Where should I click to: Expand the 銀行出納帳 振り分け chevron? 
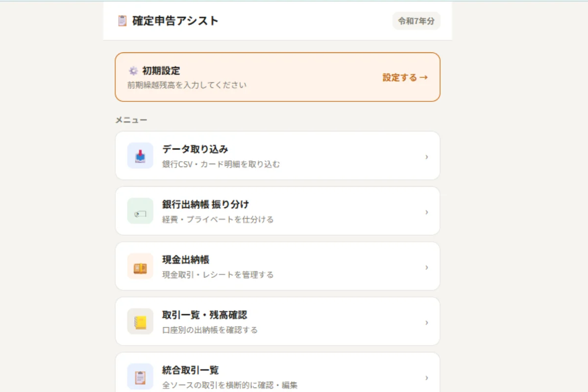(x=427, y=211)
